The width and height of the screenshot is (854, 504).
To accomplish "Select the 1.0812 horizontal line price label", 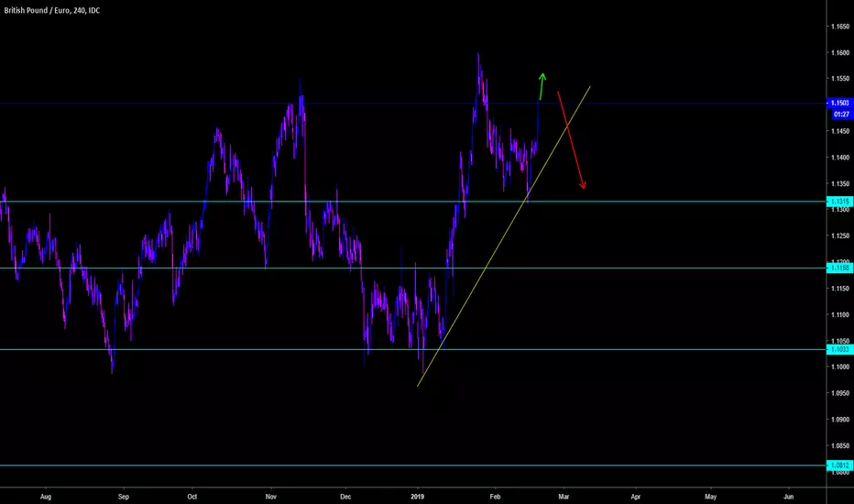I will pos(840,466).
